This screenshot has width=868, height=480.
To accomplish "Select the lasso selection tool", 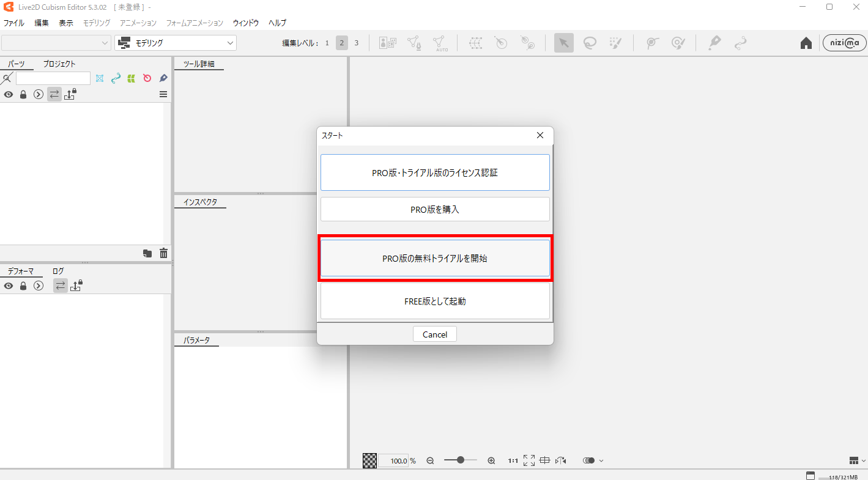I will 590,43.
